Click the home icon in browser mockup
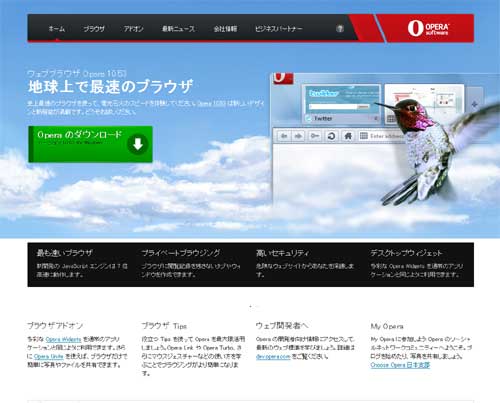 coord(348,136)
